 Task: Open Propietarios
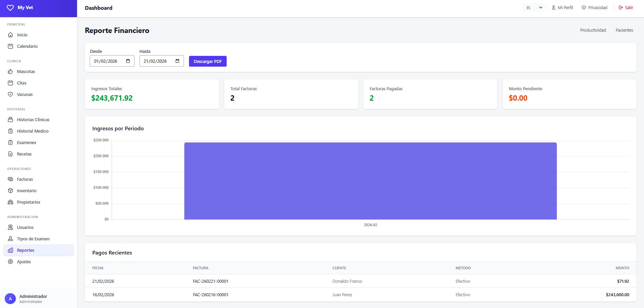pyautogui.click(x=39, y=202)
